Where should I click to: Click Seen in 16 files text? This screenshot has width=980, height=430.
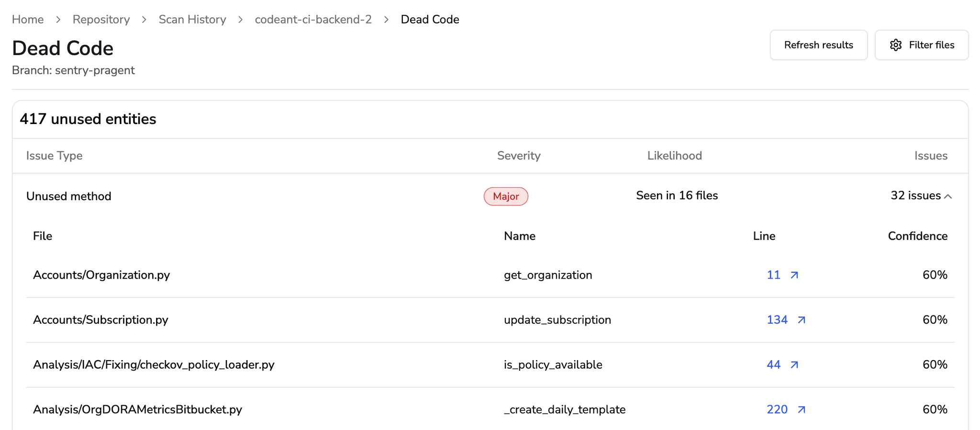click(x=677, y=196)
